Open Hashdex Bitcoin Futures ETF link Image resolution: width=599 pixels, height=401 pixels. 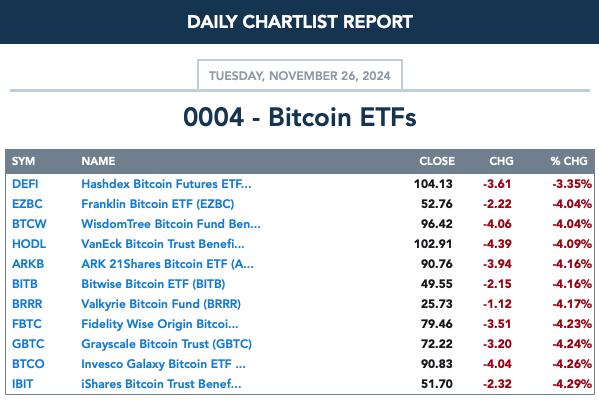pyautogui.click(x=166, y=184)
